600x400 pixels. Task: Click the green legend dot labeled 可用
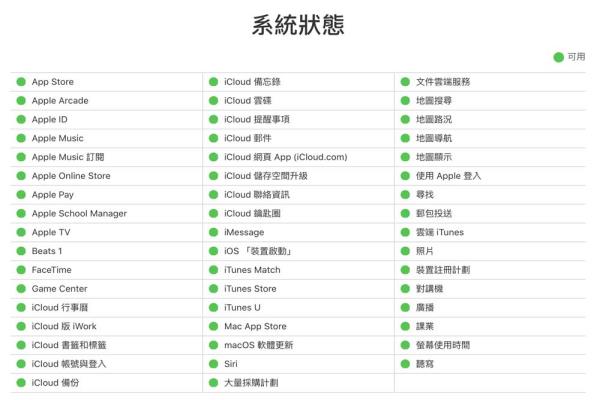(559, 57)
